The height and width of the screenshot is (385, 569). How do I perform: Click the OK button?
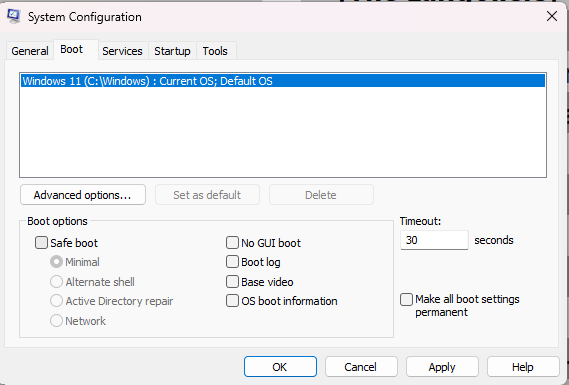pyautogui.click(x=280, y=367)
